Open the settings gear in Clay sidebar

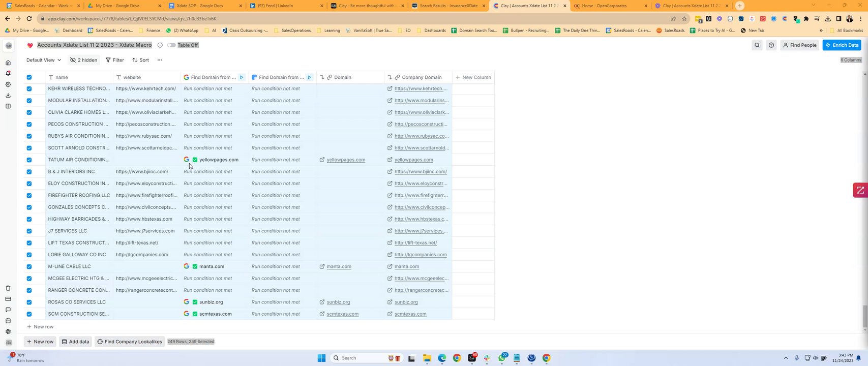(x=8, y=84)
